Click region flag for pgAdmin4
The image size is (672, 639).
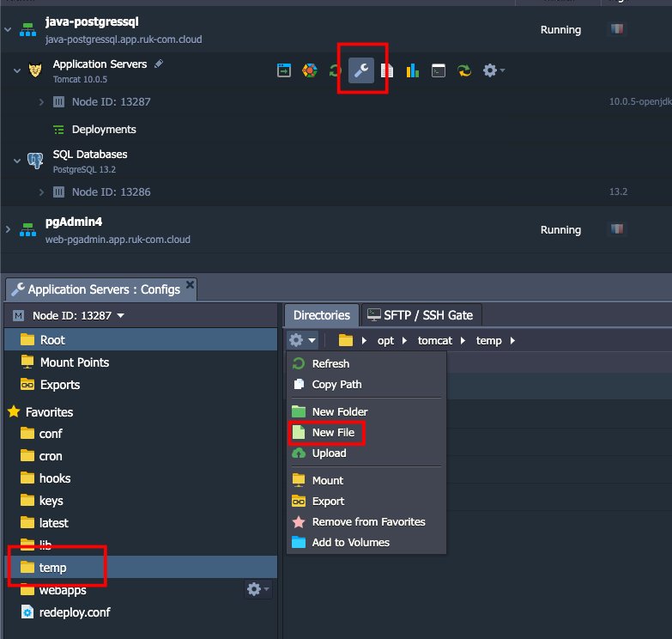coord(617,229)
